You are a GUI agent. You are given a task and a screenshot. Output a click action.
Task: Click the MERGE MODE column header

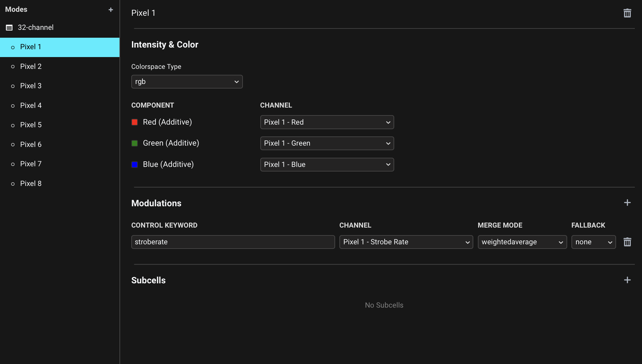click(500, 225)
